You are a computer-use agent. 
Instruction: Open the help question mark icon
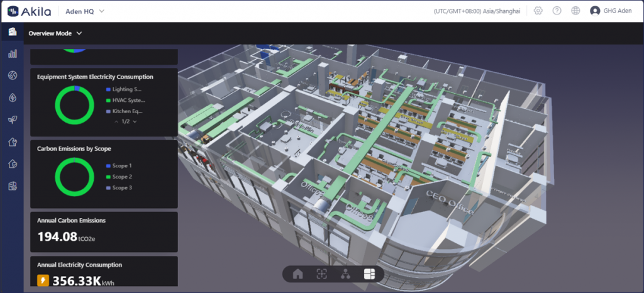point(557,11)
